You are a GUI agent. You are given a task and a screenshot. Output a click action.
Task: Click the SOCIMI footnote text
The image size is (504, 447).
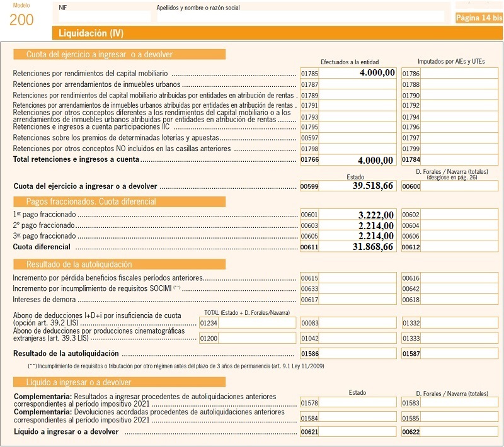point(176,366)
